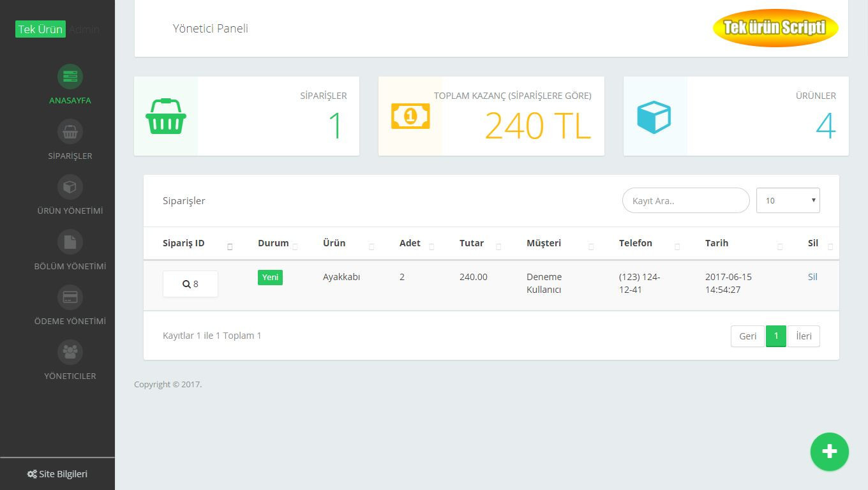868x490 pixels.
Task: Open Site Bilgileri at sidebar bottom
Action: pos(57,474)
